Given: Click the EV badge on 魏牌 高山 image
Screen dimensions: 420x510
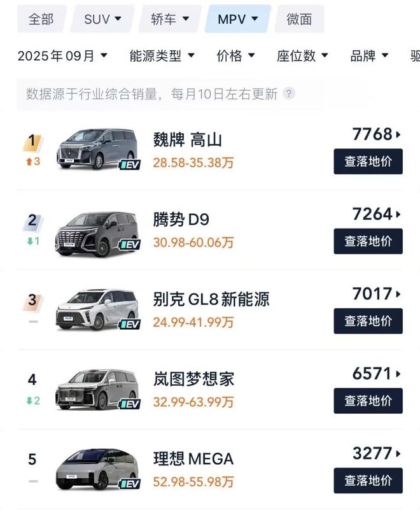Looking at the screenshot, I should click(x=130, y=165).
